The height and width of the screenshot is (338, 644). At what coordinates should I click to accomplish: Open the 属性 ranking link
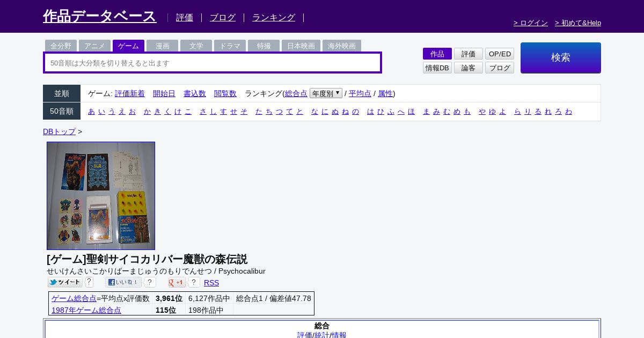click(x=385, y=93)
